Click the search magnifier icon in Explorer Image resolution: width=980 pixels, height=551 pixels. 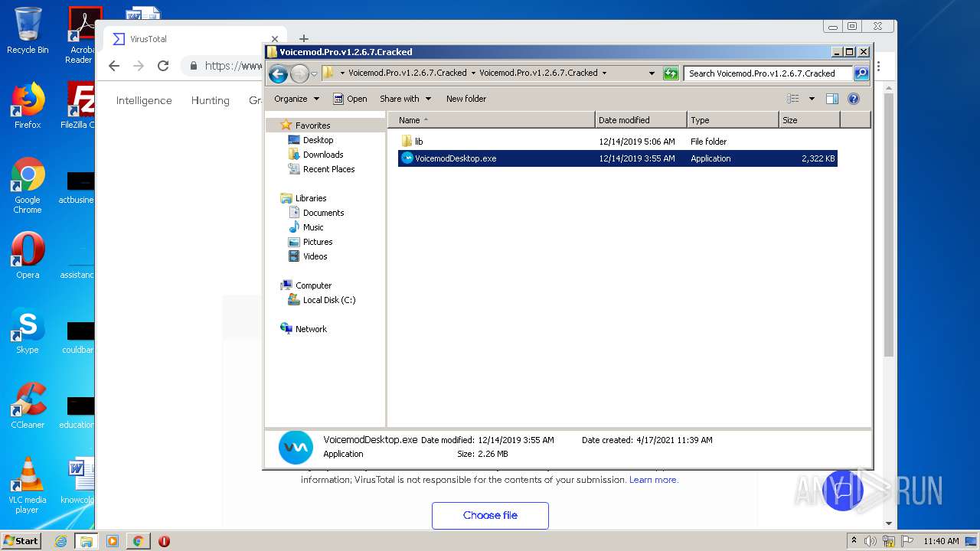[861, 73]
